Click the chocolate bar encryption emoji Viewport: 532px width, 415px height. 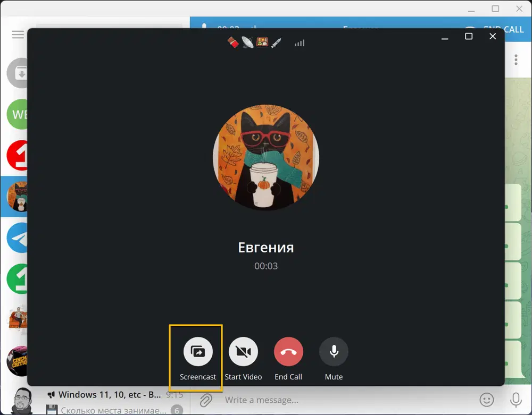tap(233, 43)
